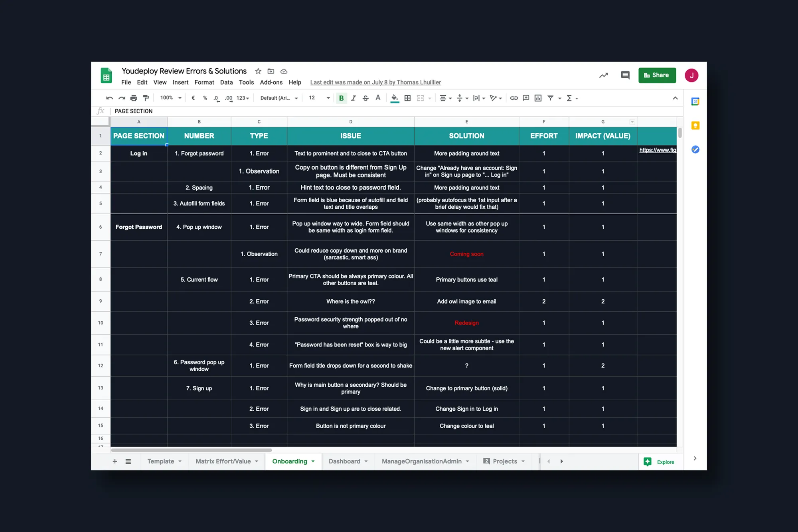
Task: Click the green Share button
Action: 657,75
